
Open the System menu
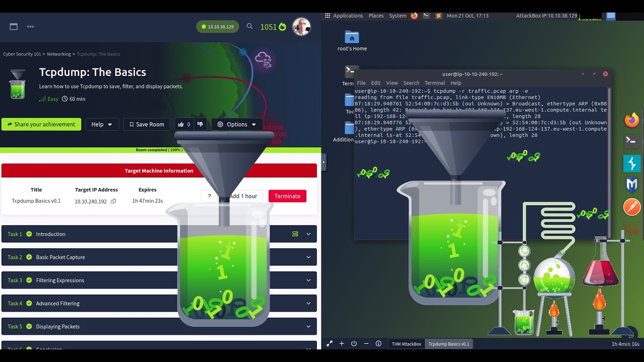click(397, 16)
